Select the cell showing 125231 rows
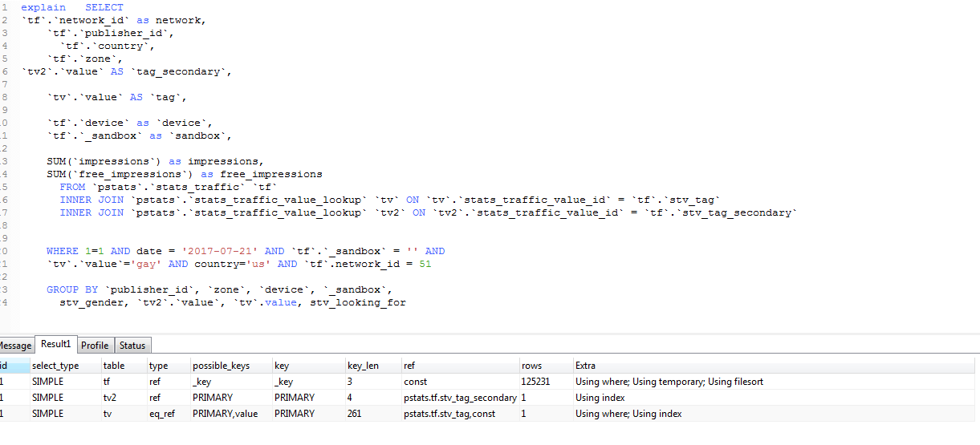This screenshot has width=980, height=445. [x=535, y=382]
